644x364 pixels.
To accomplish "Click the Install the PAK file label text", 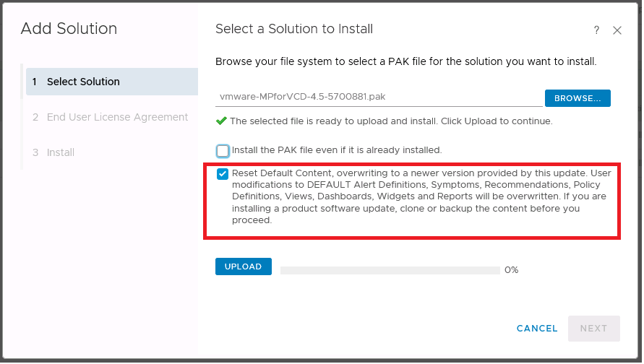I will [x=336, y=150].
